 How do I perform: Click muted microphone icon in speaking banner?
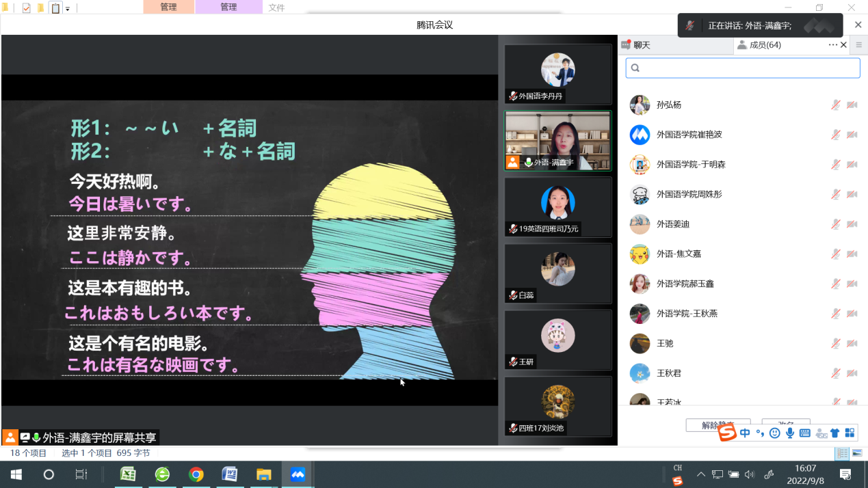(x=691, y=26)
